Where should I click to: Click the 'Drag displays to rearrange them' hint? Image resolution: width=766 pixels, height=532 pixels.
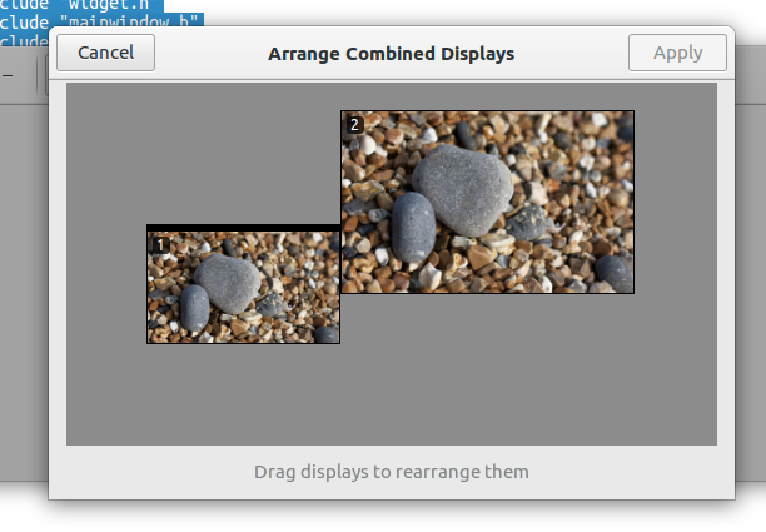(391, 471)
